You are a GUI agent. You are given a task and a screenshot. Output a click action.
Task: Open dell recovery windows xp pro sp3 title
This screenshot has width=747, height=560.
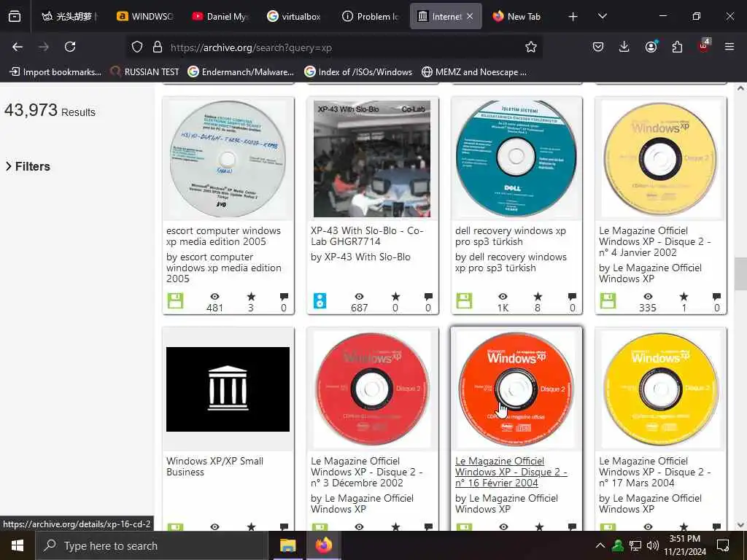pos(510,236)
